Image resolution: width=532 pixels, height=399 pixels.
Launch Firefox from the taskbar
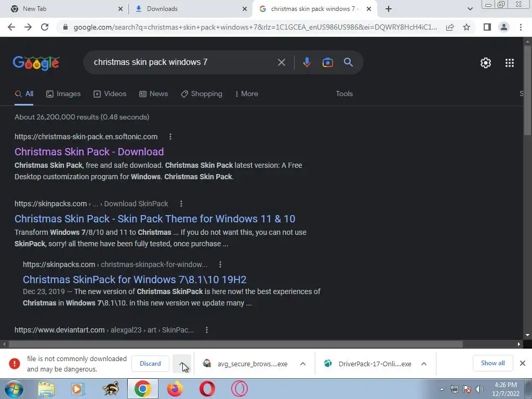175,389
